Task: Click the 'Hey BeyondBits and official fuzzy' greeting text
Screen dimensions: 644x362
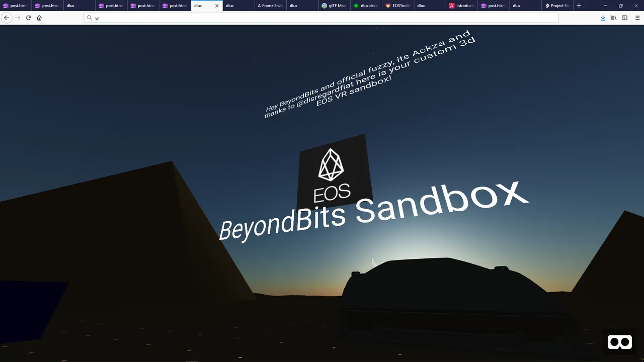Action: [370, 74]
